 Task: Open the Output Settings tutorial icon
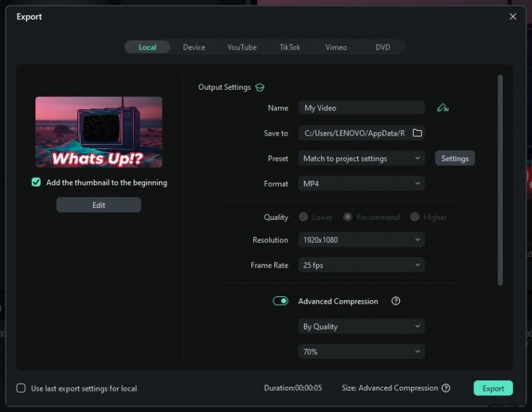tap(260, 87)
